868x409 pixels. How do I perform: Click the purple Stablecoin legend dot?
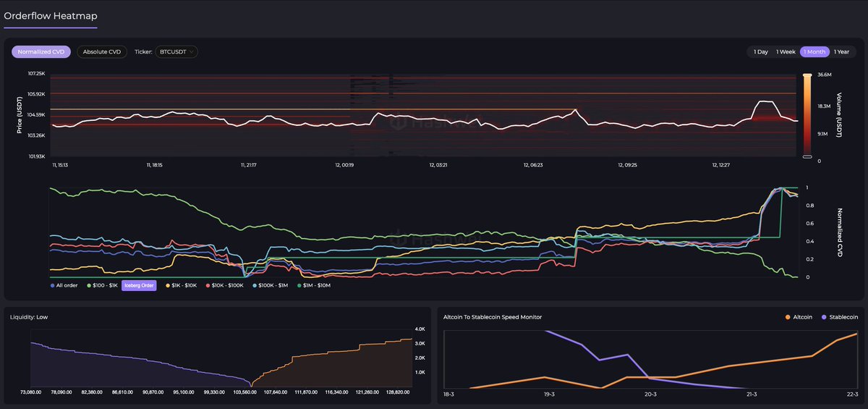822,317
